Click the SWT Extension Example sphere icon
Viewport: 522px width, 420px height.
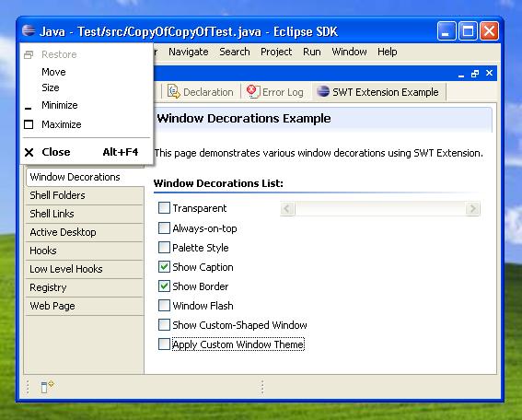click(x=323, y=91)
